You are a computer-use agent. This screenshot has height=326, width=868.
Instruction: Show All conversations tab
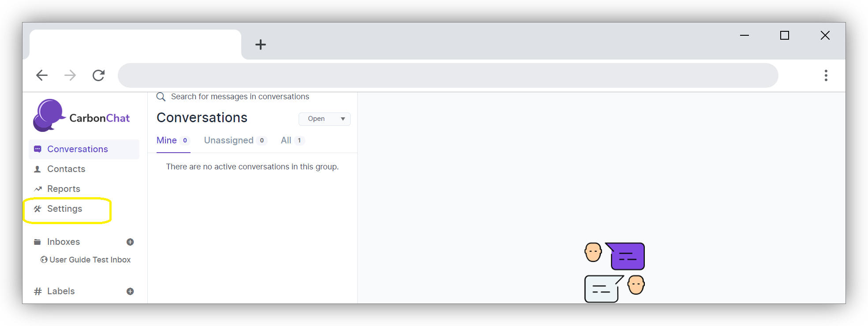pyautogui.click(x=286, y=140)
